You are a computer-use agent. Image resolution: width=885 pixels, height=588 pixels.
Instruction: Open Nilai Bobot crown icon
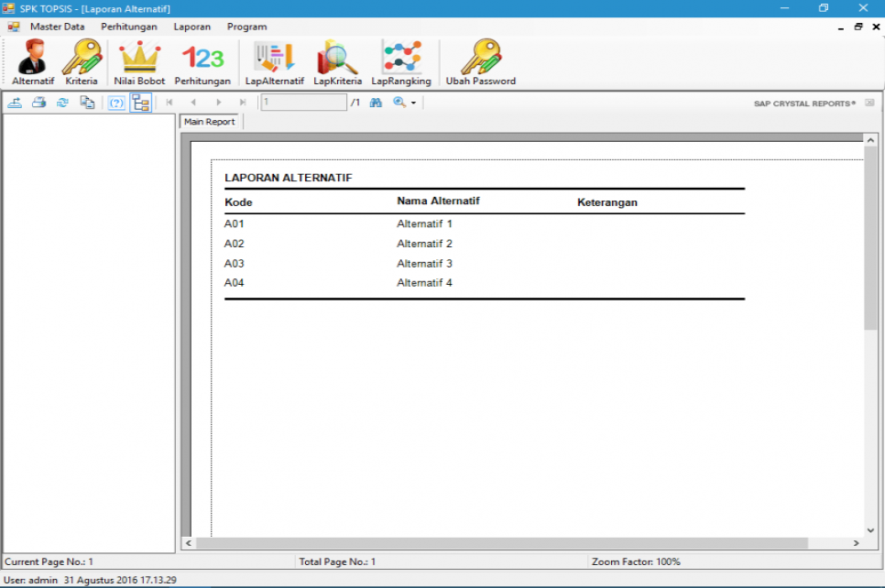pos(139,58)
